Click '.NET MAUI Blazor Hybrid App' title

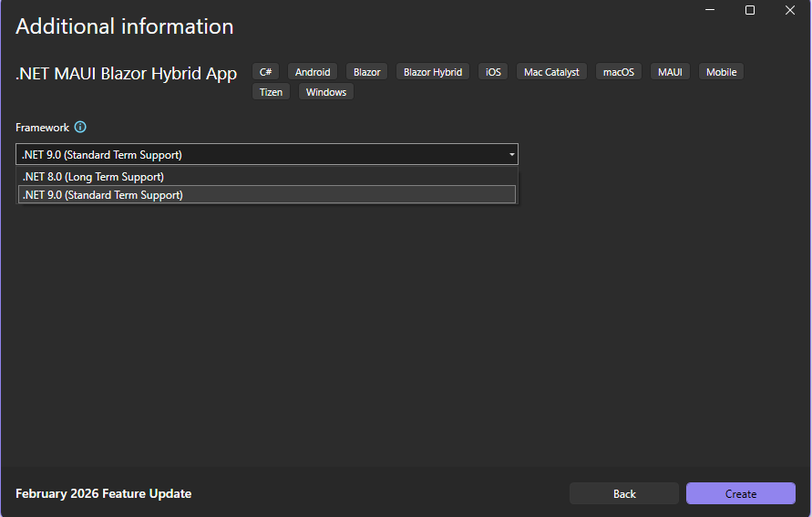[x=127, y=74]
